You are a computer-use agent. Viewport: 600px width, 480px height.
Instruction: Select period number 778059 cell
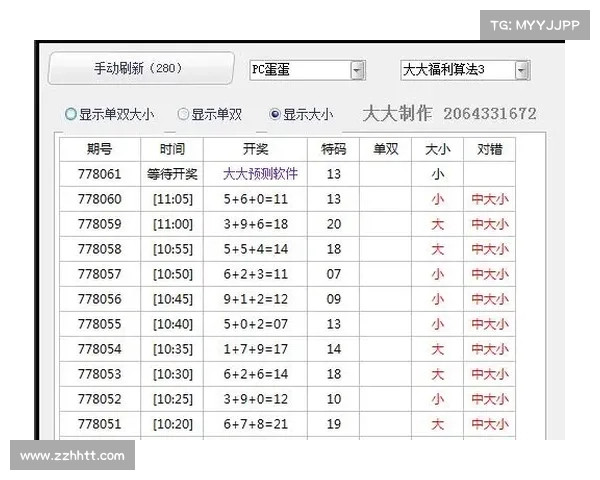click(x=100, y=224)
